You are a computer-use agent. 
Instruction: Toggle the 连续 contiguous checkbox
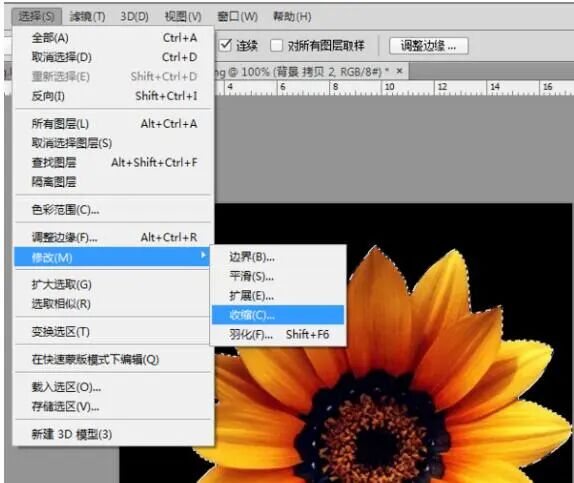coord(226,45)
